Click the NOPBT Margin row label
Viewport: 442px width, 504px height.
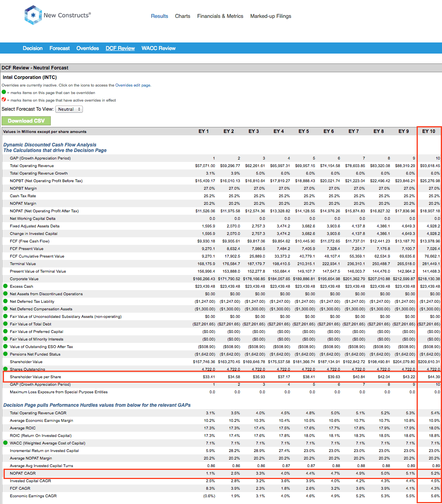pyautogui.click(x=23, y=188)
